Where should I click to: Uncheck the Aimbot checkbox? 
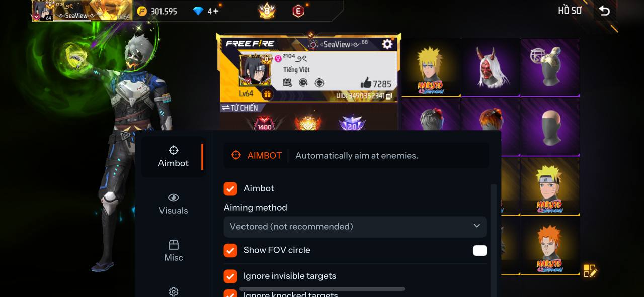tap(230, 188)
